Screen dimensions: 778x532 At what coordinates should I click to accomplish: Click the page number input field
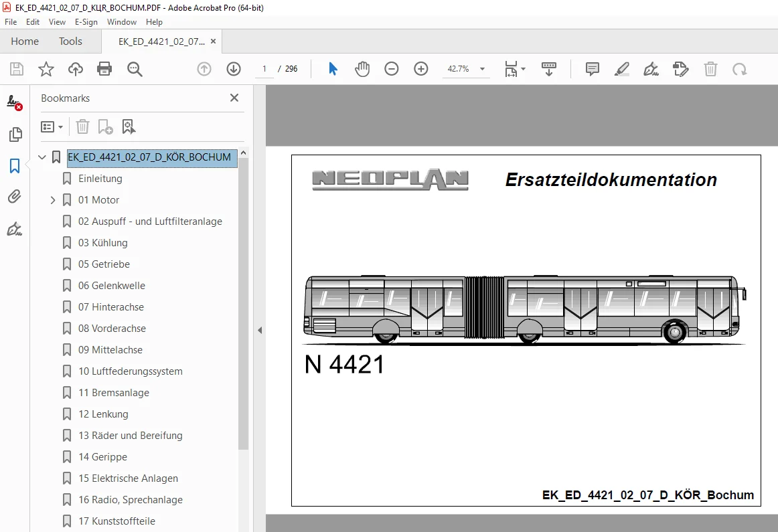pyautogui.click(x=264, y=69)
